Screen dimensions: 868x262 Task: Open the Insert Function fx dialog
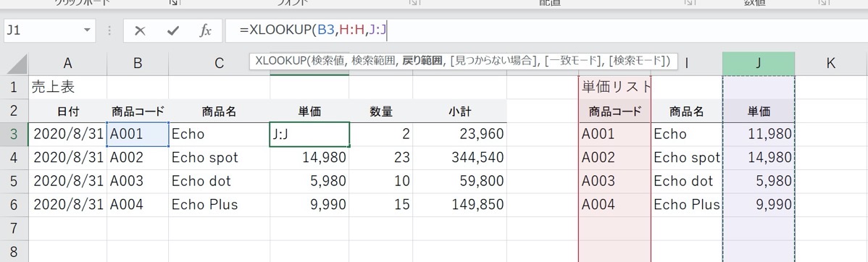coord(205,31)
